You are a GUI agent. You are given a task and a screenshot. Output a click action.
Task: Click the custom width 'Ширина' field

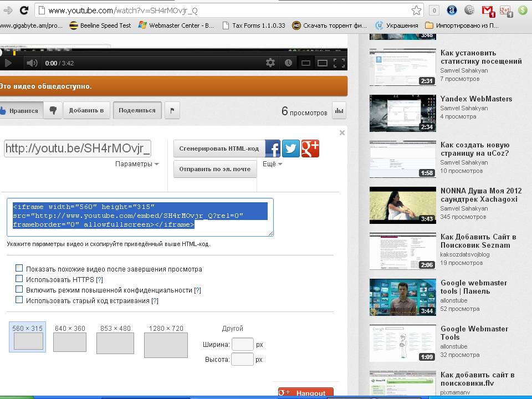(243, 344)
